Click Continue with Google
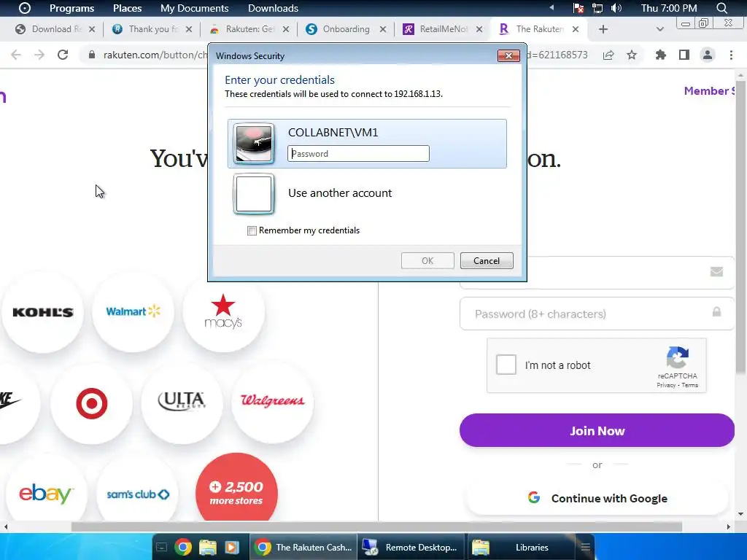The height and width of the screenshot is (560, 747). (x=597, y=498)
